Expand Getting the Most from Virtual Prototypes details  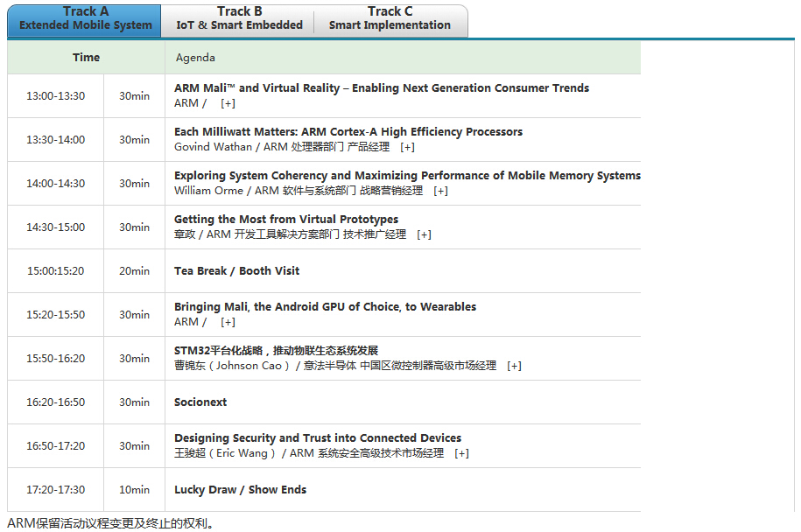click(424, 234)
